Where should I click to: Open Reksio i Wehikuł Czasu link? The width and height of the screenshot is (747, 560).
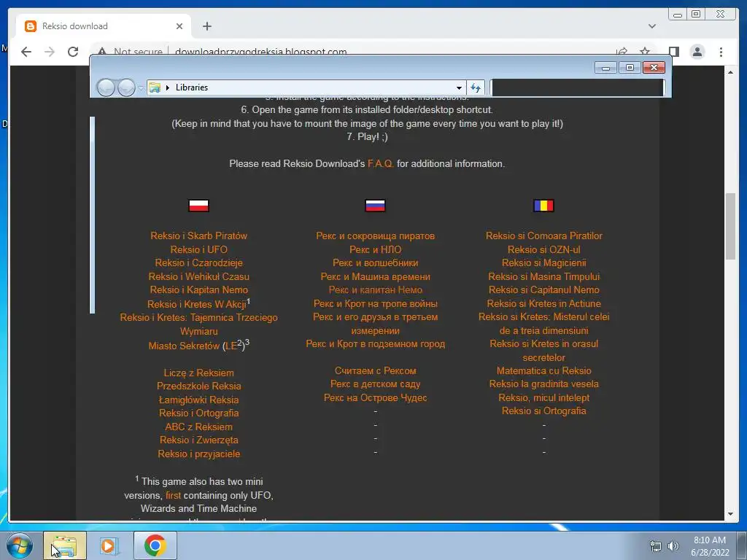(x=198, y=276)
